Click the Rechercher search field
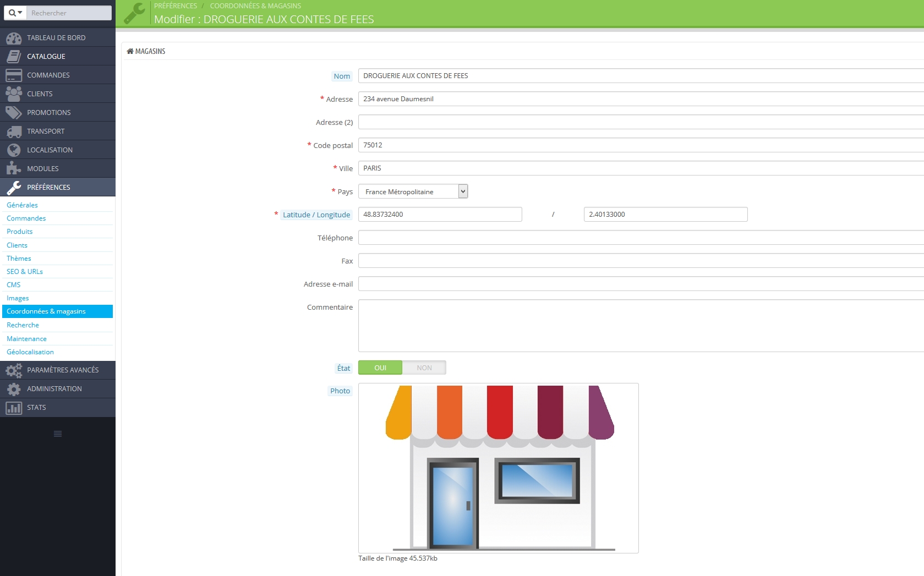The width and height of the screenshot is (924, 576). click(x=69, y=13)
